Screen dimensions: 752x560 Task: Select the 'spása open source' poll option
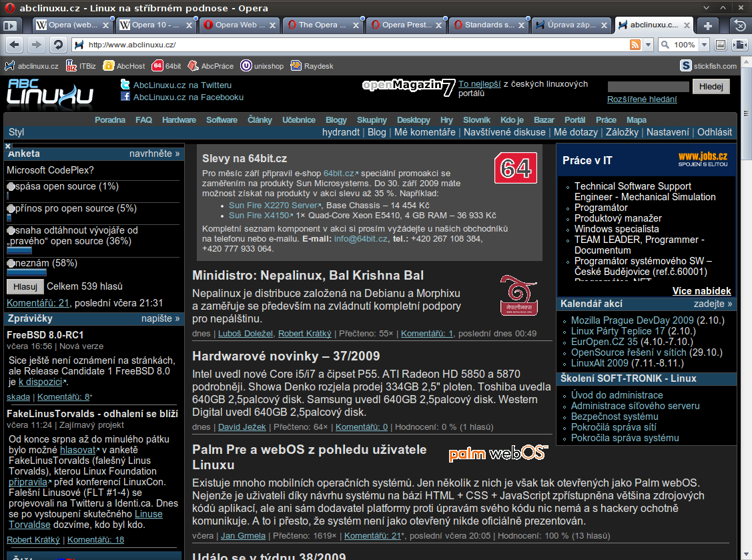coord(11,187)
